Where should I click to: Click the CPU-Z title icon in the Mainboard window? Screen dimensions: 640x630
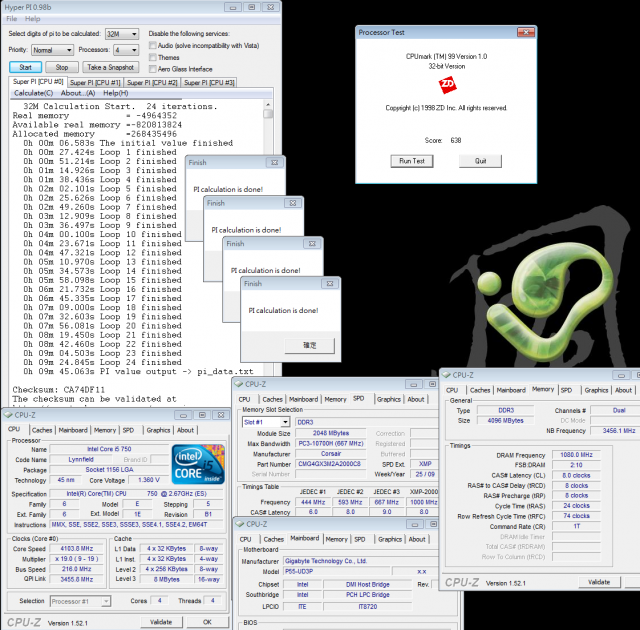pos(240,524)
